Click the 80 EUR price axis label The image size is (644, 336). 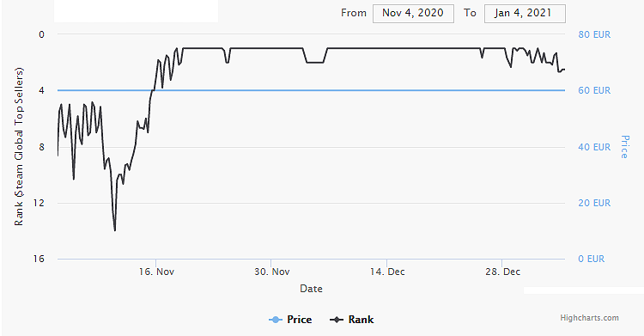(x=594, y=34)
